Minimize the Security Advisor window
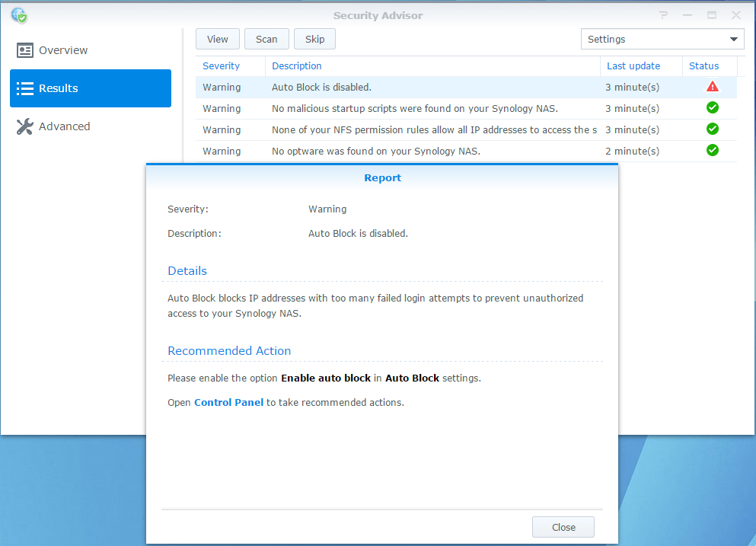This screenshot has width=756, height=546. pyautogui.click(x=687, y=15)
